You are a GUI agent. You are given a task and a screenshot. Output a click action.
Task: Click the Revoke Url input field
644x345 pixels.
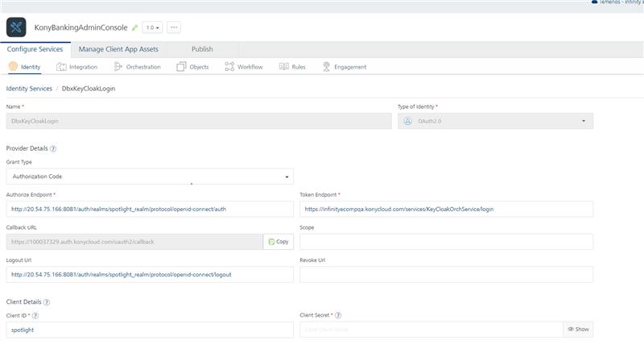tap(447, 274)
